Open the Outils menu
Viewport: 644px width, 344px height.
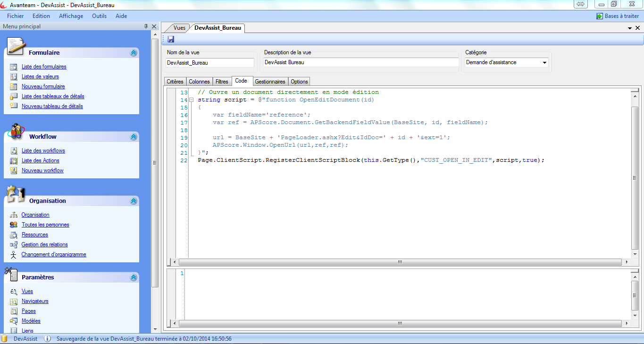tap(99, 16)
